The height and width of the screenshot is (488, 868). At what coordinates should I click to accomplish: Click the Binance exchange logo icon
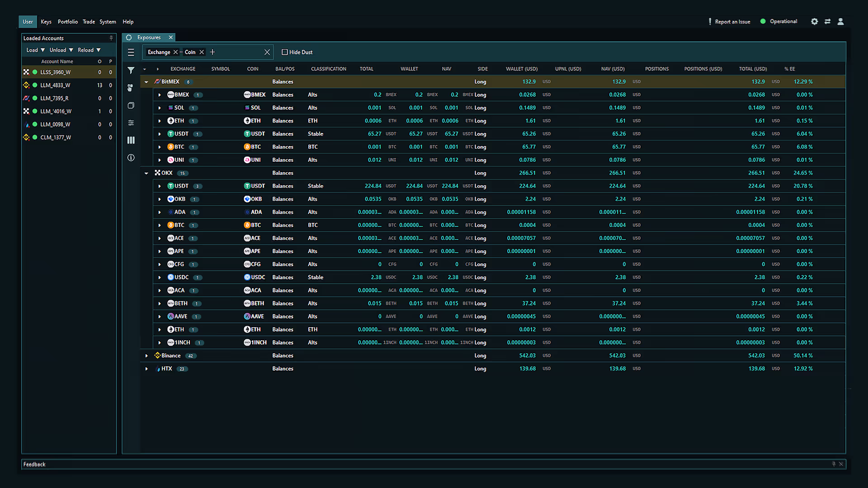[x=157, y=356]
